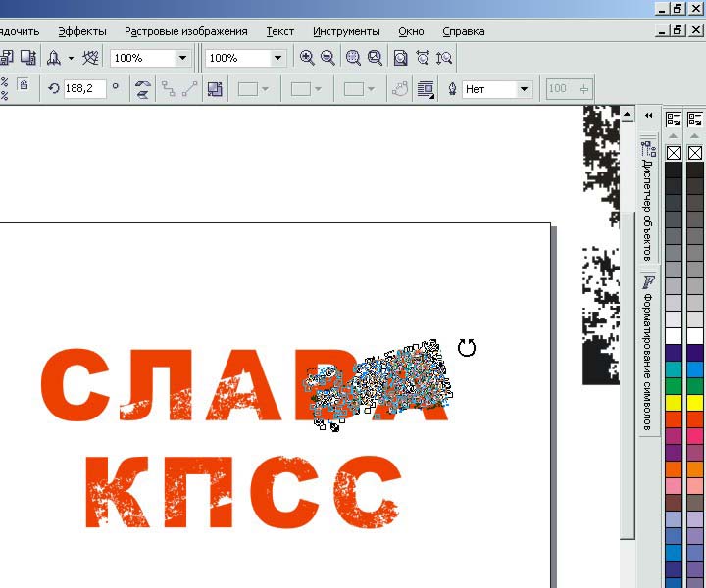Image resolution: width=706 pixels, height=588 pixels.
Task: Open the "Эффекты" menu
Action: click(x=81, y=31)
